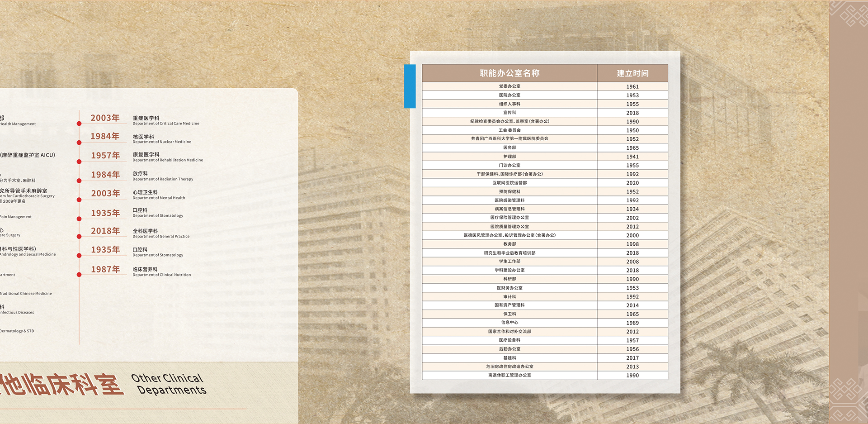Click the 教务部 table cell
Viewport: 868px width, 424px height.
click(x=509, y=244)
